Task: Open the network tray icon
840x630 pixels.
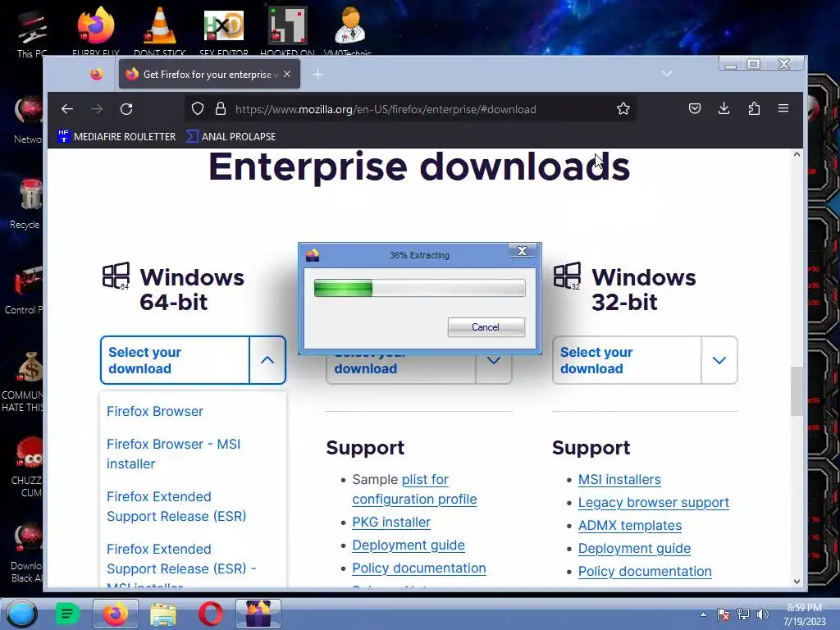Action: tap(743, 614)
